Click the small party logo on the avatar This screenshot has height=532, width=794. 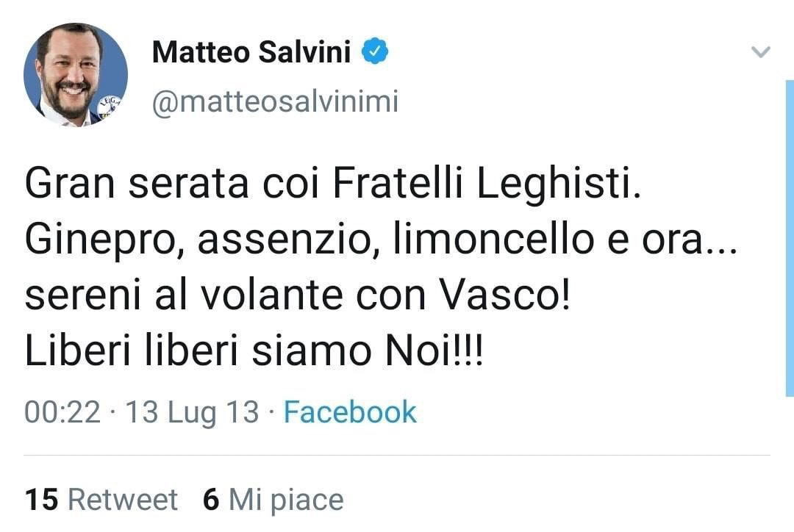[x=107, y=109]
